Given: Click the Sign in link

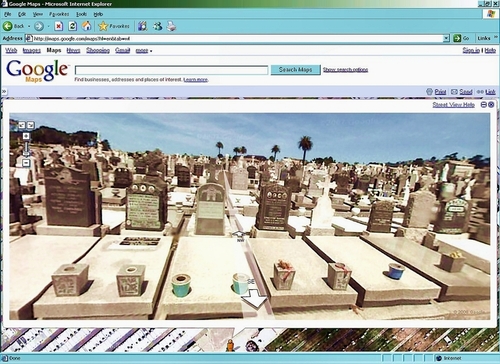Looking at the screenshot, I should click(471, 50).
